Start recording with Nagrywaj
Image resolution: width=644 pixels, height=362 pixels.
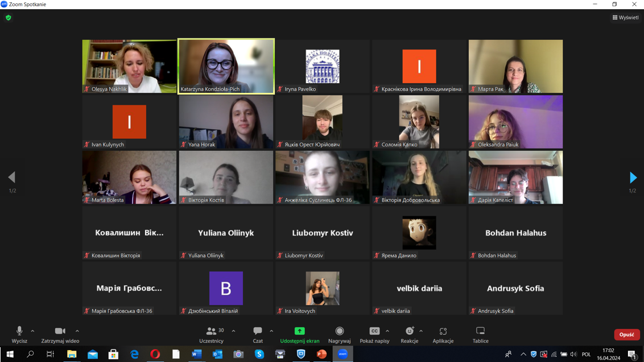pos(339,335)
